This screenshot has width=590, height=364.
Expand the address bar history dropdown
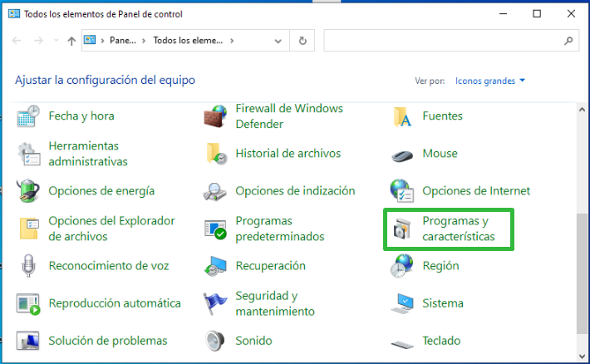click(x=278, y=41)
